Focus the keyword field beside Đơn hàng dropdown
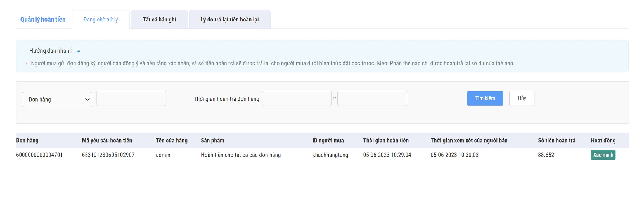644x219 pixels. point(131,98)
